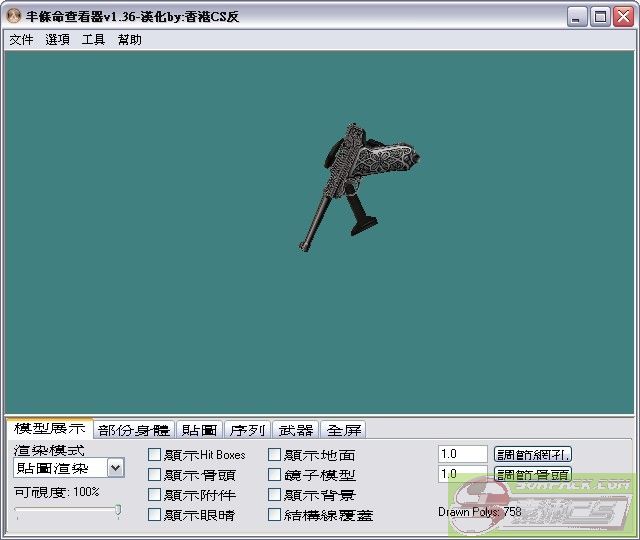Screen dimensions: 640x540
Task: Select the 序列 tab
Action: coord(247,430)
